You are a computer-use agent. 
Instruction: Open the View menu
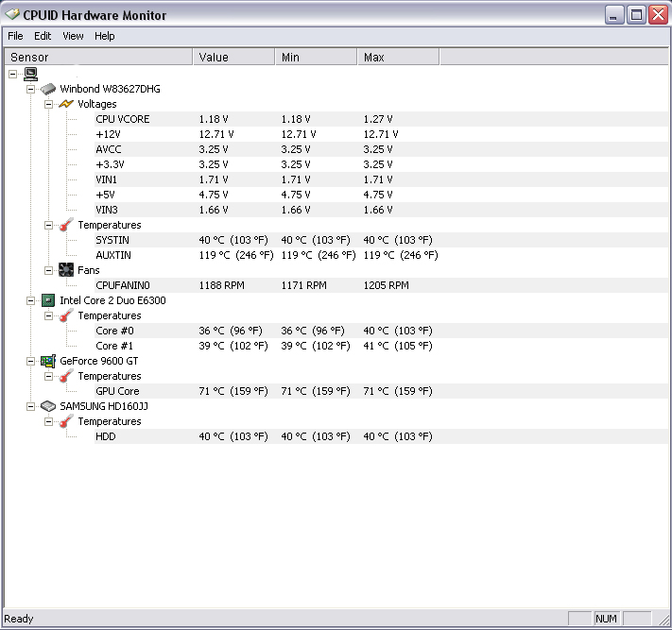click(x=73, y=36)
